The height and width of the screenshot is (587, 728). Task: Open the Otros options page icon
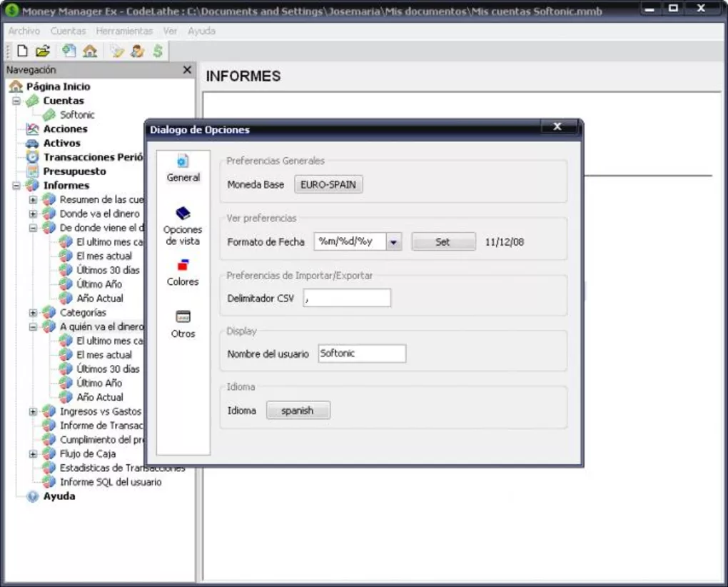(x=183, y=317)
